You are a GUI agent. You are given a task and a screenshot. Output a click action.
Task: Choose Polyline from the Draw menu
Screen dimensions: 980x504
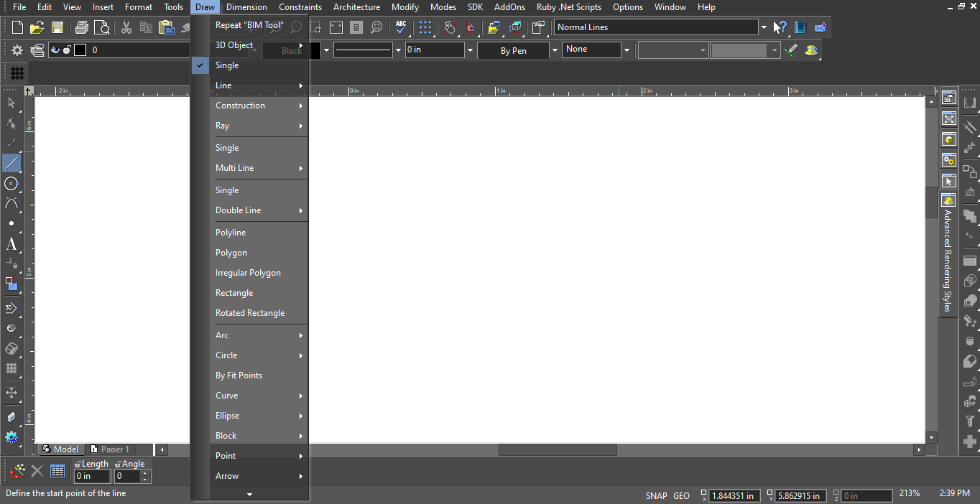point(231,233)
